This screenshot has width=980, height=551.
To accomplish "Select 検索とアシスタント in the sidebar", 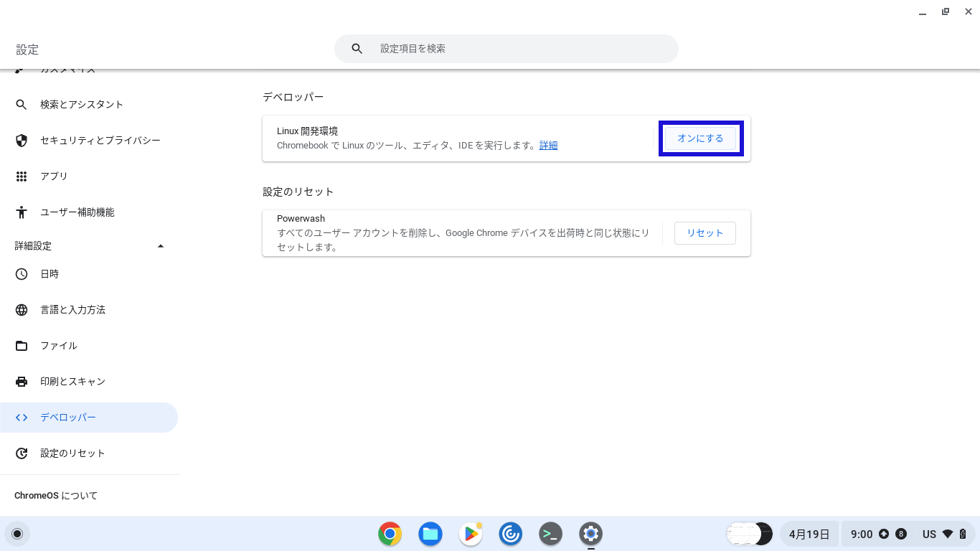I will click(82, 105).
